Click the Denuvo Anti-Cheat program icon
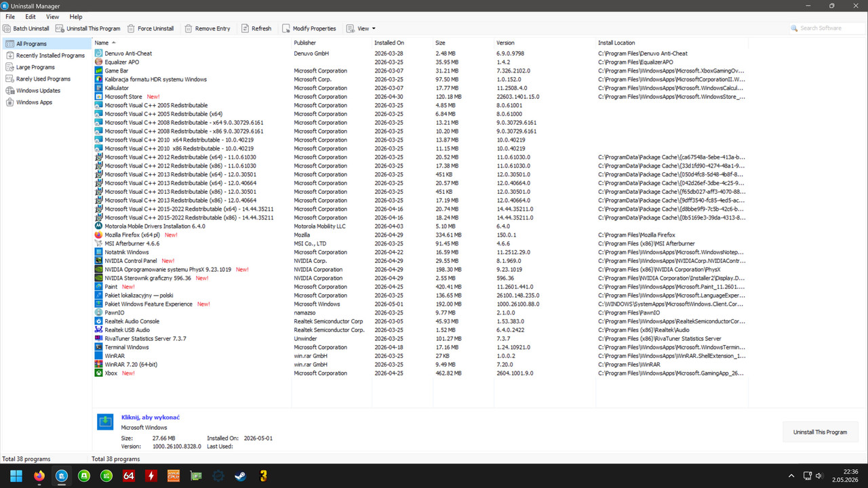Viewport: 868px width, 488px height. [99, 53]
